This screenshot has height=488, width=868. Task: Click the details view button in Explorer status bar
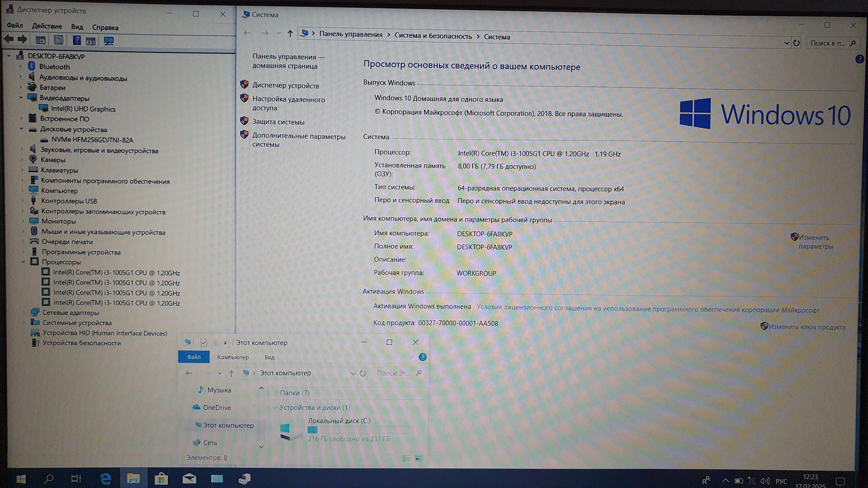(406, 458)
